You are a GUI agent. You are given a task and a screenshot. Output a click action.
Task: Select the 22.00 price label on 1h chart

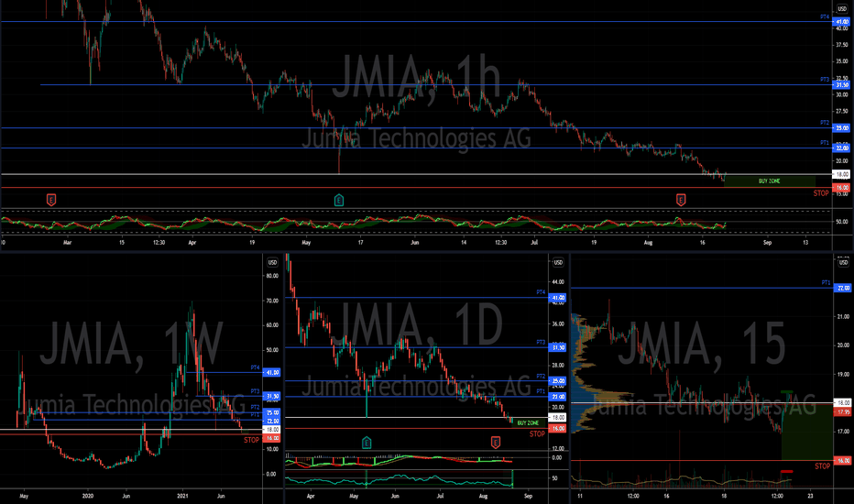tap(841, 148)
